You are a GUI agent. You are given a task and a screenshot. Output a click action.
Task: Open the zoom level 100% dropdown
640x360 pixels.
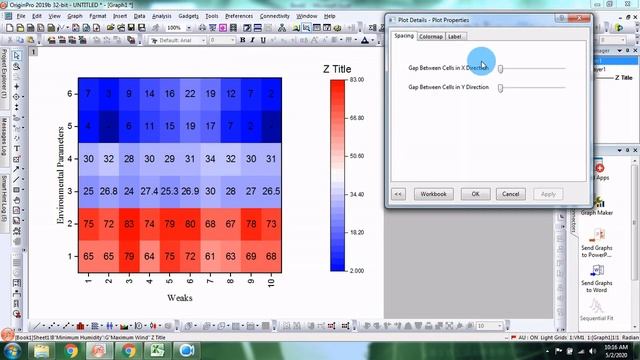click(189, 28)
